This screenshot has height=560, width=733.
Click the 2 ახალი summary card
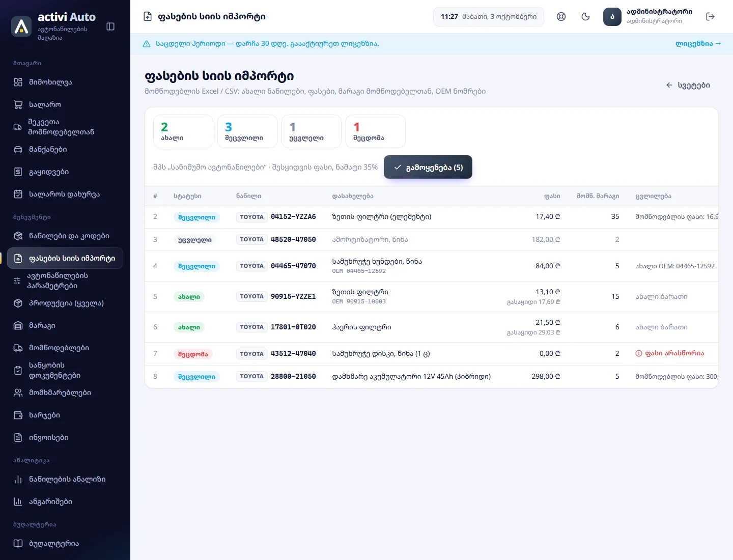pyautogui.click(x=183, y=131)
